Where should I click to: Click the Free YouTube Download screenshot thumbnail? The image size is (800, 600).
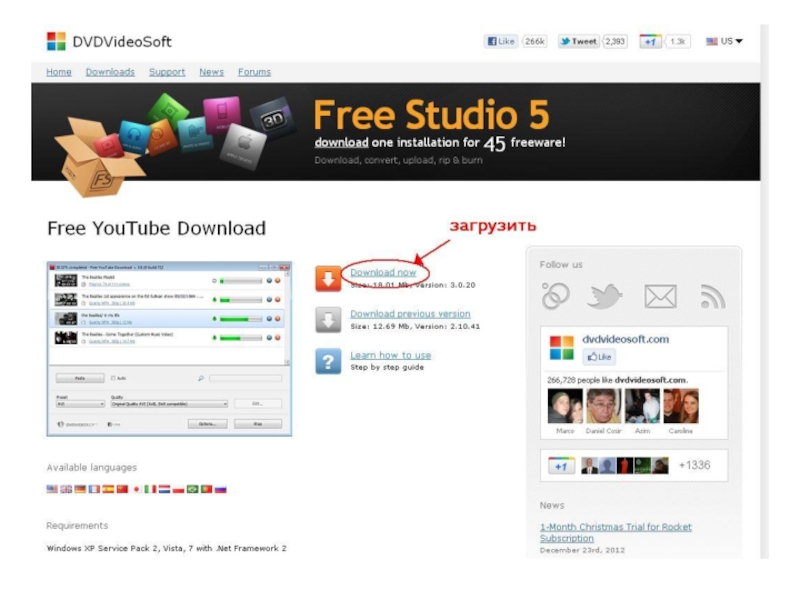tap(169, 349)
